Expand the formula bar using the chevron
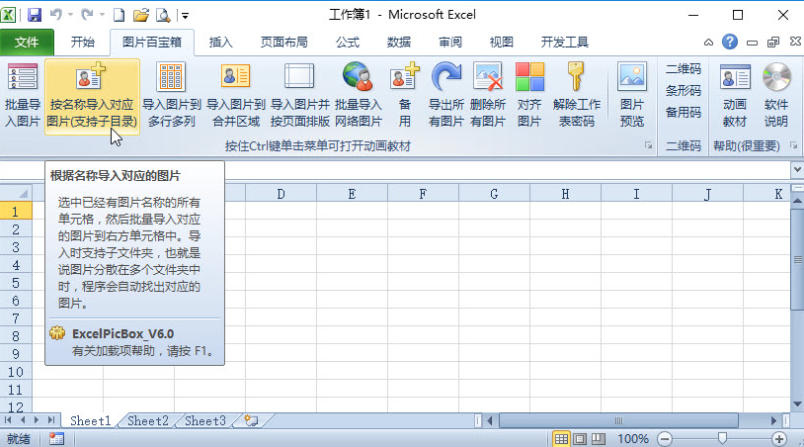 point(796,171)
